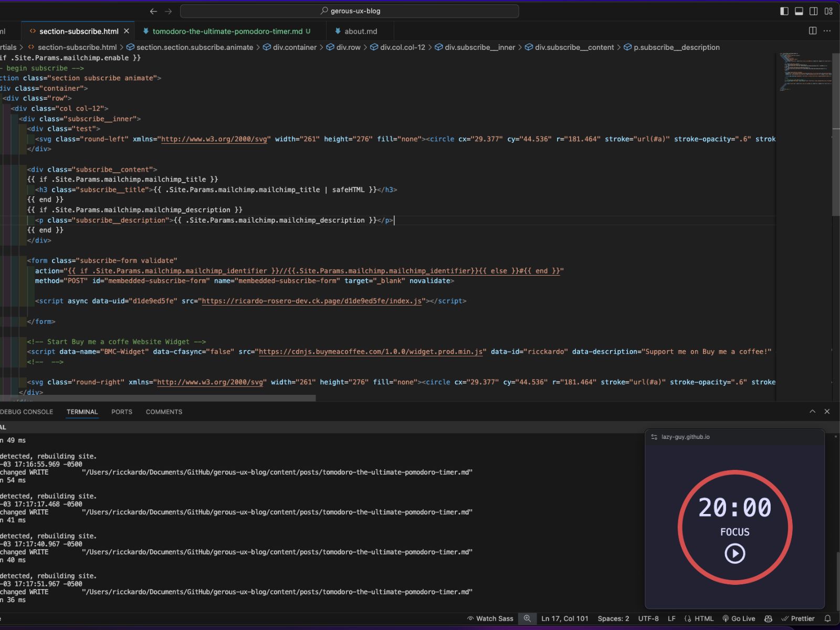Click the symbol icon before div.container breadcrumb

(x=267, y=47)
